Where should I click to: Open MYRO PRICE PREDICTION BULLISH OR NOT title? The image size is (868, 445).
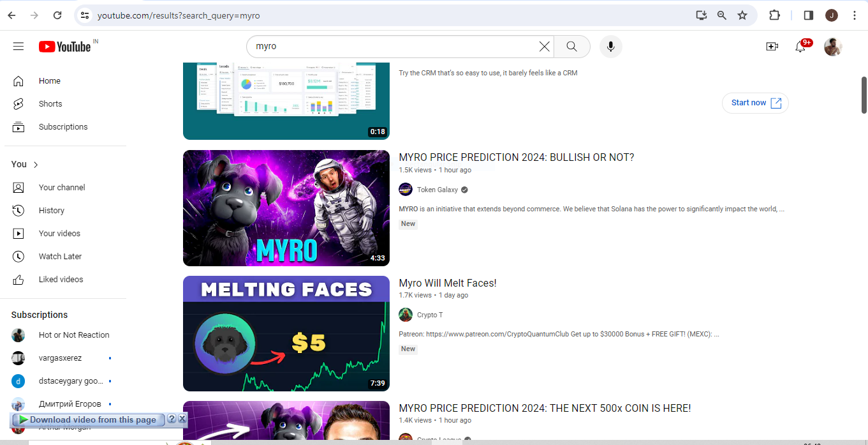point(517,158)
